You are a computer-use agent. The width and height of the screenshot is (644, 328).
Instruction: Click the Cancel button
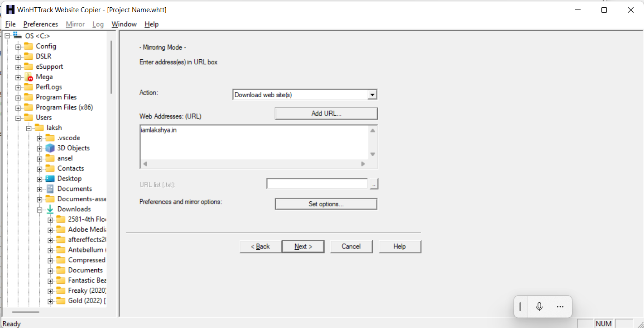tap(351, 247)
